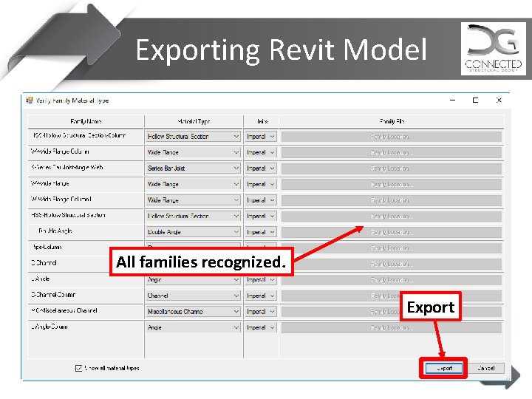The image size is (532, 399).
Task: Click the Export button
Action: coord(444,368)
